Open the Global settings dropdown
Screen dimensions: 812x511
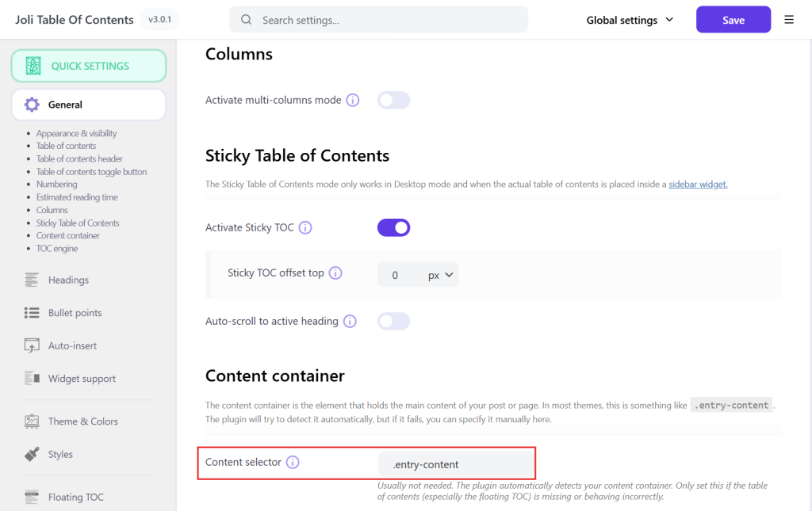(x=630, y=20)
